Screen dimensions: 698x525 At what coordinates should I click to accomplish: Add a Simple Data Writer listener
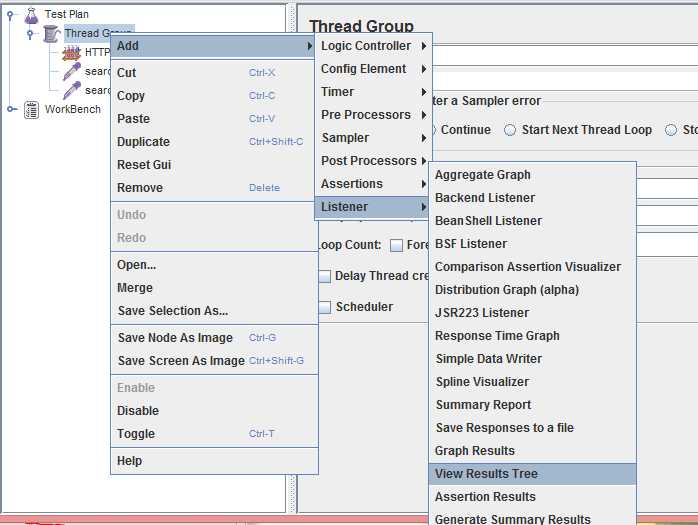coord(532,359)
